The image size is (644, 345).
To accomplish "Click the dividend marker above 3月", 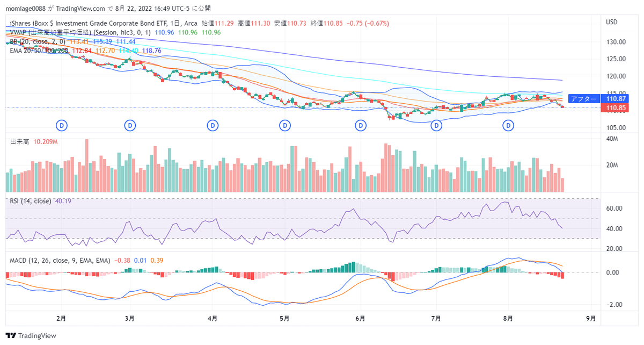I will (129, 125).
